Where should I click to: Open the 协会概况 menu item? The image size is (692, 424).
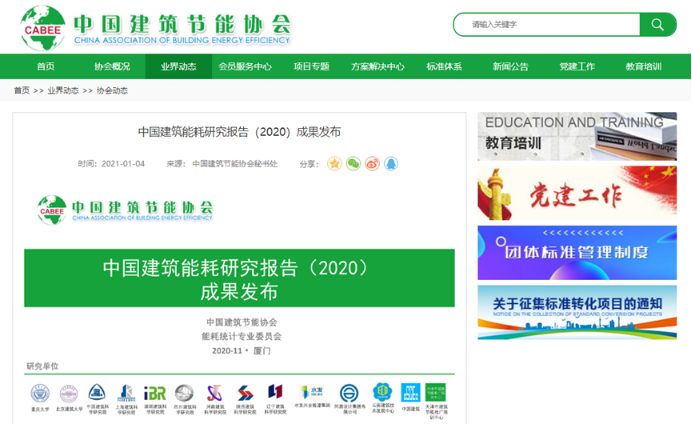pyautogui.click(x=112, y=67)
